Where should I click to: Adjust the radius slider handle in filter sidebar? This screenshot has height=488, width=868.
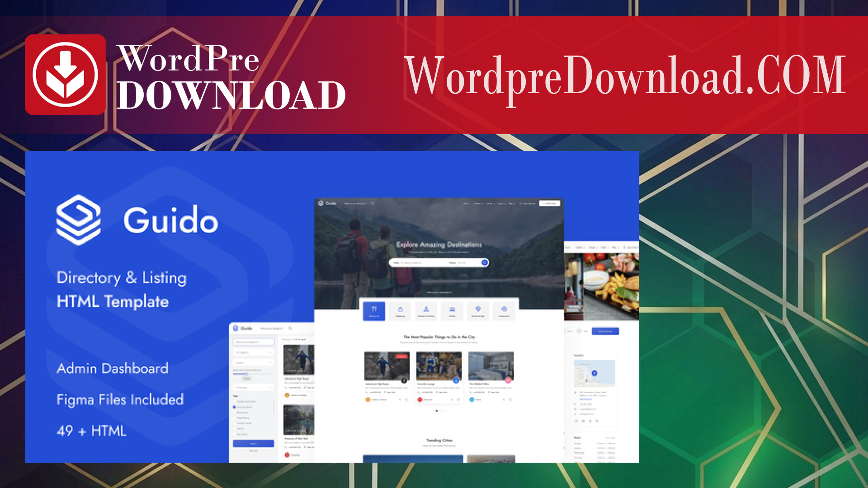pos(246,374)
